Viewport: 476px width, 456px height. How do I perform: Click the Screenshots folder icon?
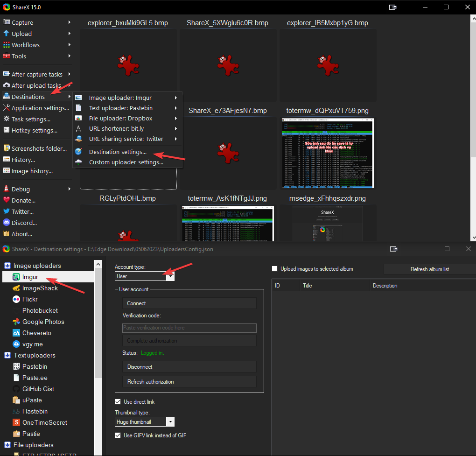(x=7, y=148)
